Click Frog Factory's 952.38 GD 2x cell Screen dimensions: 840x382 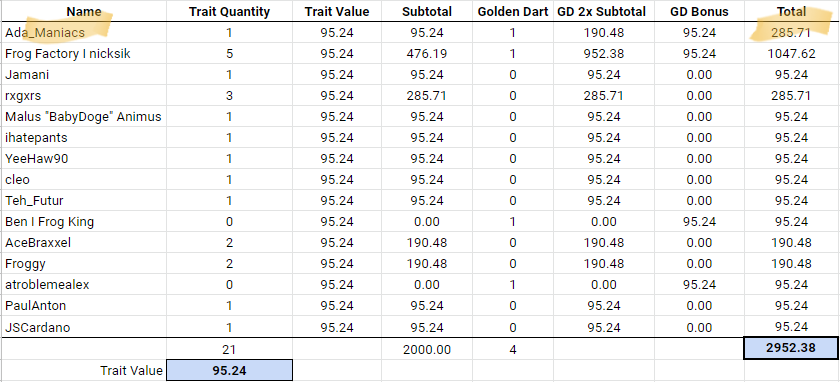click(604, 54)
